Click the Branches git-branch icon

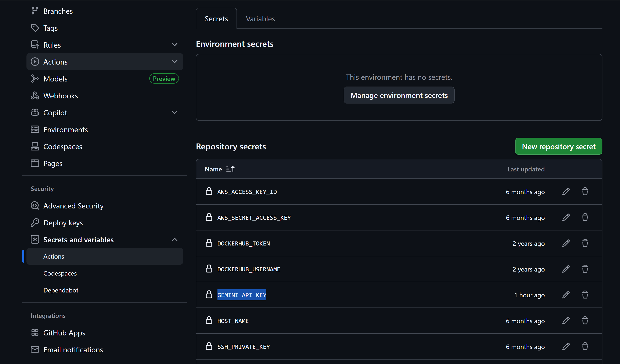click(x=35, y=11)
